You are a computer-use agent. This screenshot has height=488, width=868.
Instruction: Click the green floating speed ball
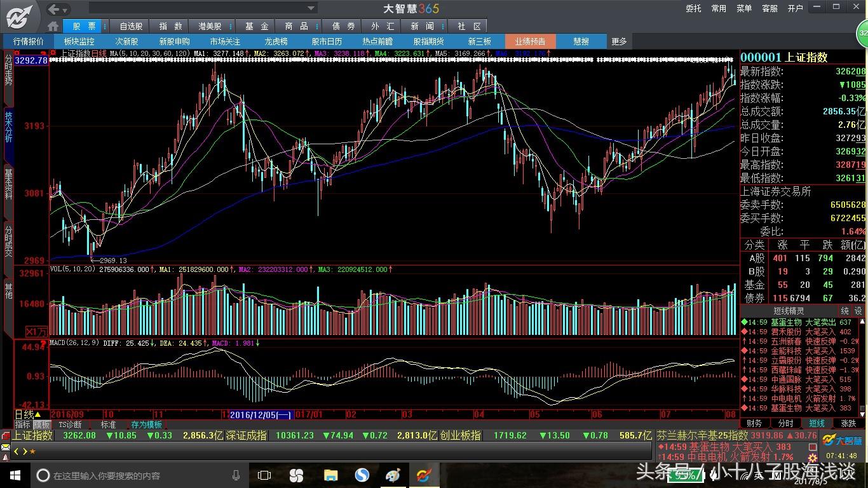pyautogui.click(x=863, y=32)
